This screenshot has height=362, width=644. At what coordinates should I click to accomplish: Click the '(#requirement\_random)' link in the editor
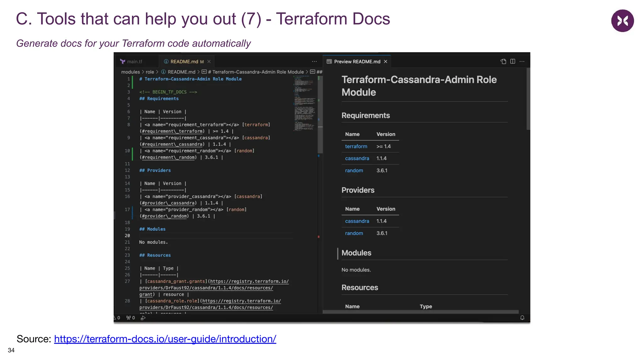pyautogui.click(x=168, y=157)
